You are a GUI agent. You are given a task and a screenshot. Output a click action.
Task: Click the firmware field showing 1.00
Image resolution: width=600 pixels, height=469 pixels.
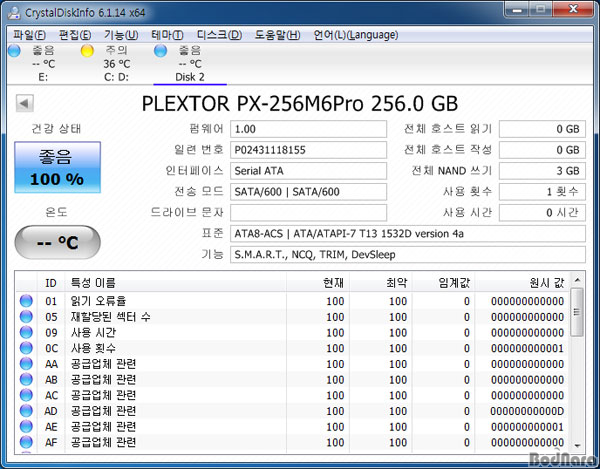pyautogui.click(x=308, y=129)
